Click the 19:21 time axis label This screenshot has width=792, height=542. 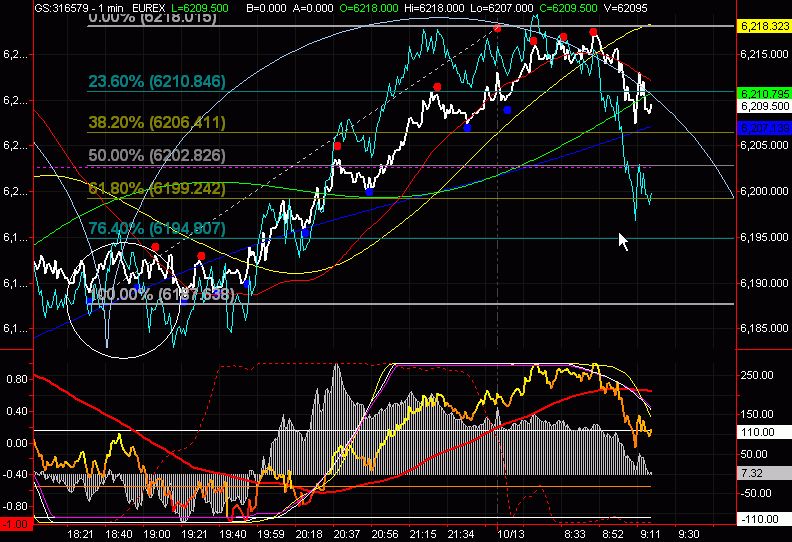point(194,534)
